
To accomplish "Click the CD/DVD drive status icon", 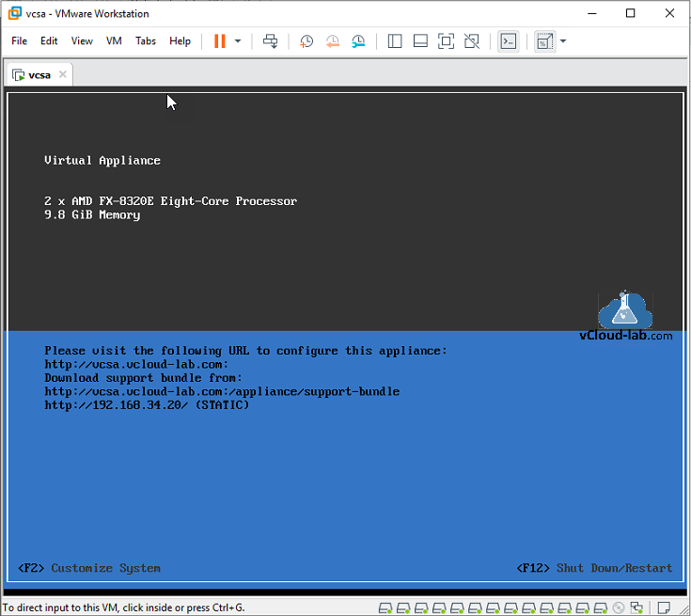I will (x=619, y=608).
